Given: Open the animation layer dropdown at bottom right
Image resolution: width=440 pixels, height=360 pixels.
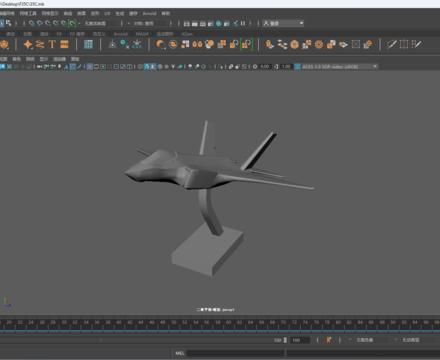Looking at the screenshot, I should click(x=414, y=340).
